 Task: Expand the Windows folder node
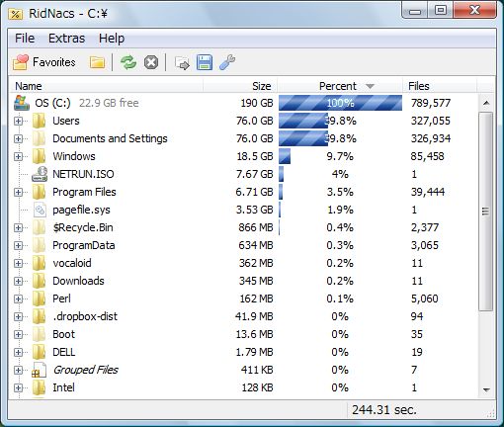click(x=18, y=156)
